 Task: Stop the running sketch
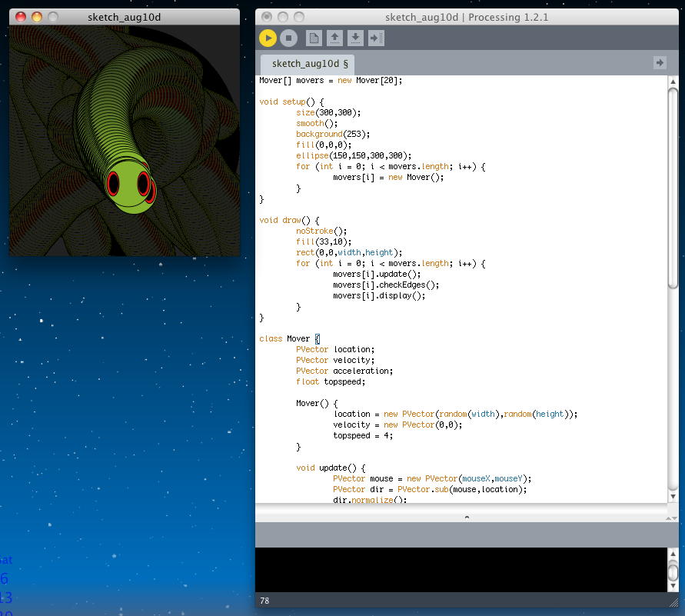tap(288, 38)
